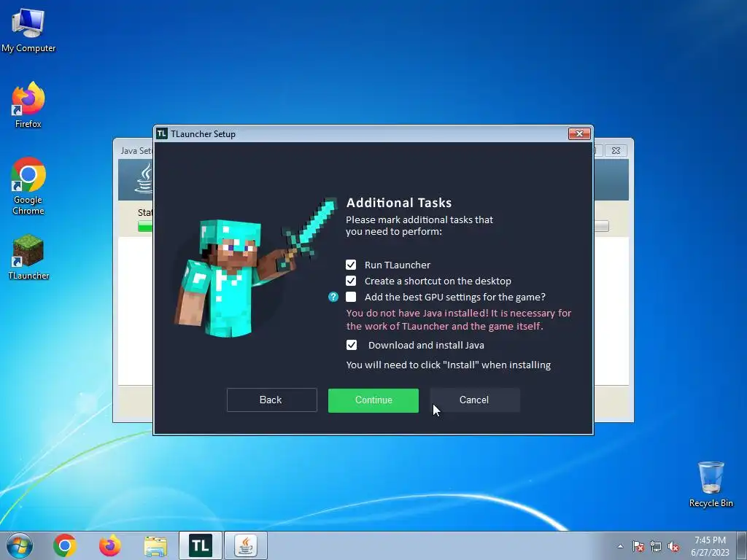Viewport: 747px width, 560px height.
Task: Launch Firefox from the taskbar
Action: point(110,545)
